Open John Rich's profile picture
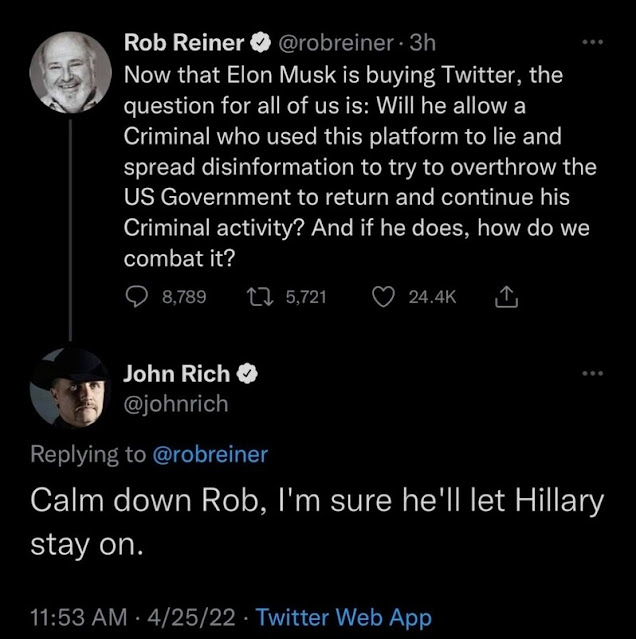The width and height of the screenshot is (636, 639). tap(71, 387)
